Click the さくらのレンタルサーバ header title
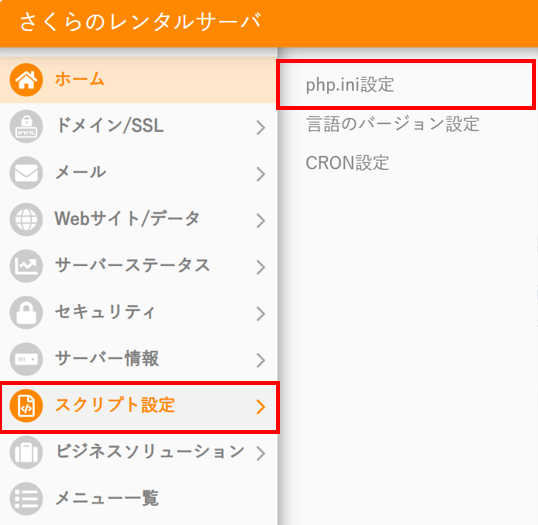Image resolution: width=538 pixels, height=525 pixels. coord(141,22)
